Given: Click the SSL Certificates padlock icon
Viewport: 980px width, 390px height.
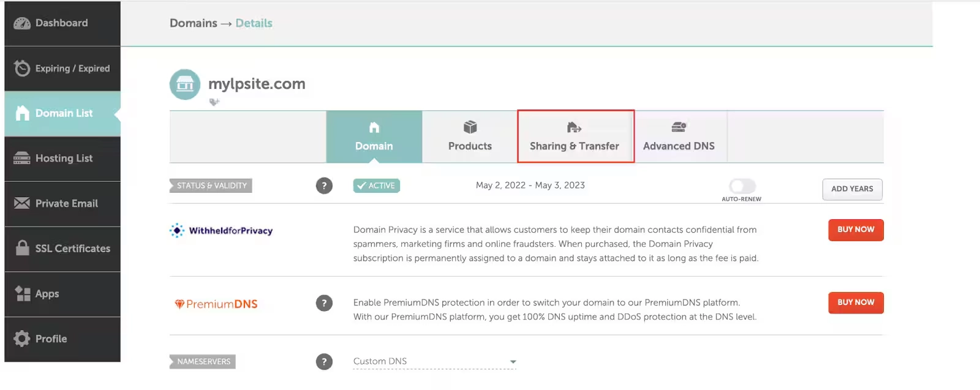Looking at the screenshot, I should (x=22, y=248).
